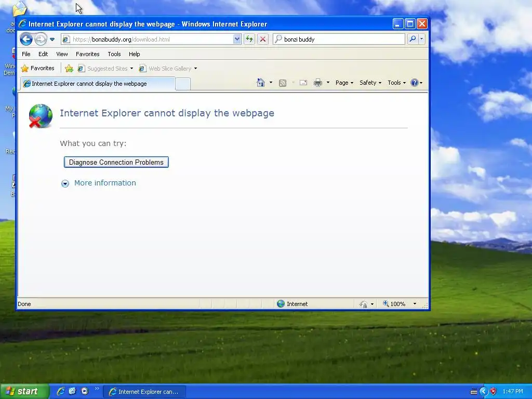Click the page icon in address bar
This screenshot has height=399, width=532.
pos(66,39)
